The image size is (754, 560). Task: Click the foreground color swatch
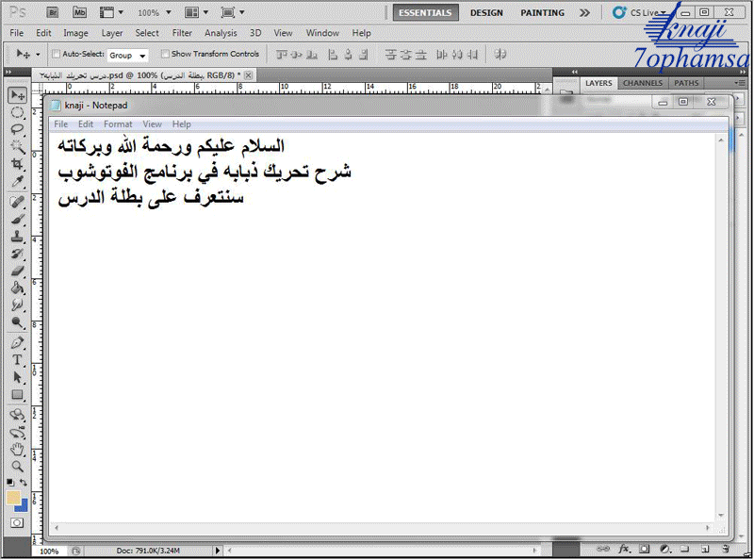13,497
